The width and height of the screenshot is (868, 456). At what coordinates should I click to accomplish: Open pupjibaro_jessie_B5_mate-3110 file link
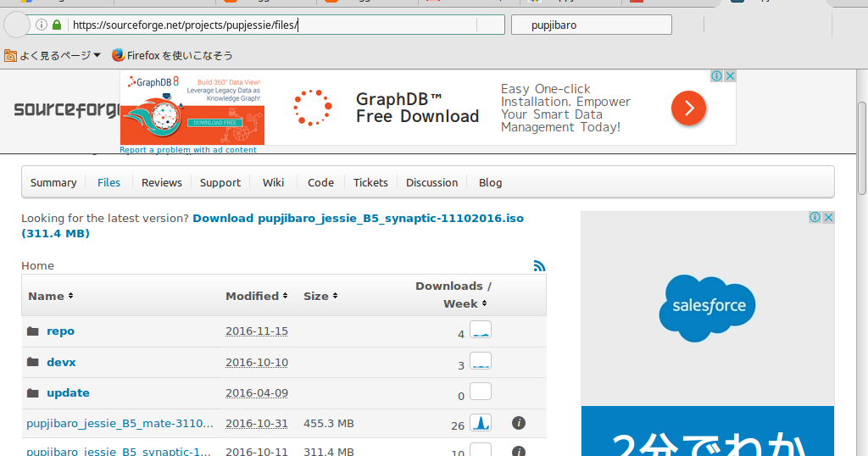point(120,423)
